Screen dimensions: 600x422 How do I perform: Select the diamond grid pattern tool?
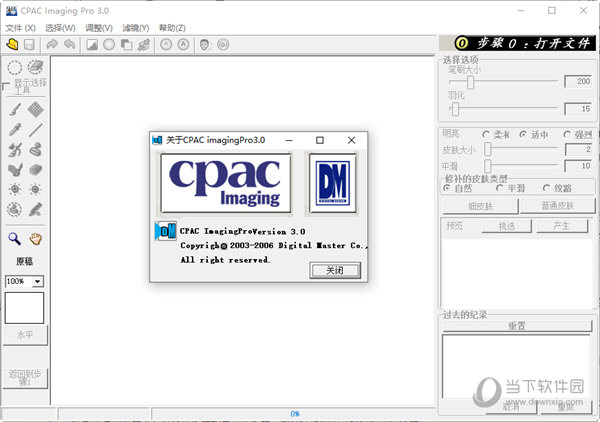(35, 110)
